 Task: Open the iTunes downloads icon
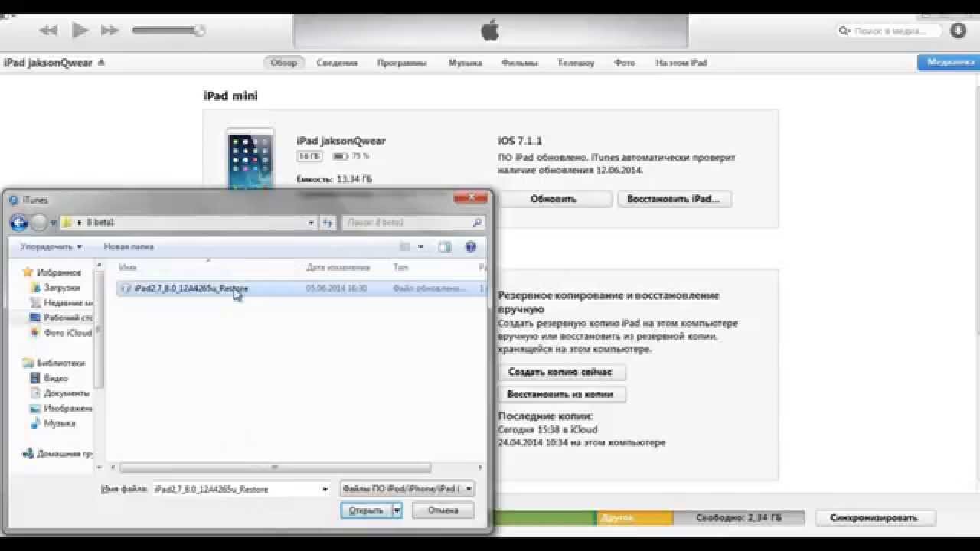pyautogui.click(x=958, y=31)
